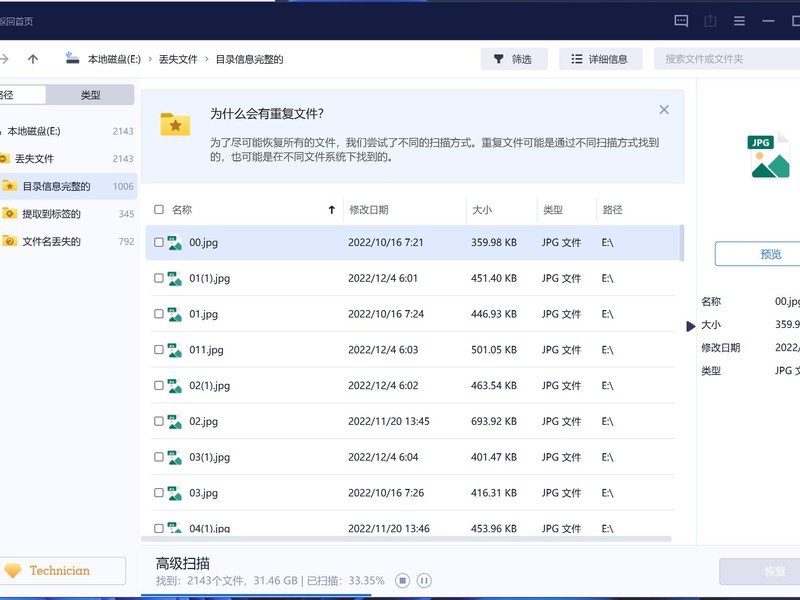
Task: Select the 03(1).jpg file row
Action: point(413,457)
